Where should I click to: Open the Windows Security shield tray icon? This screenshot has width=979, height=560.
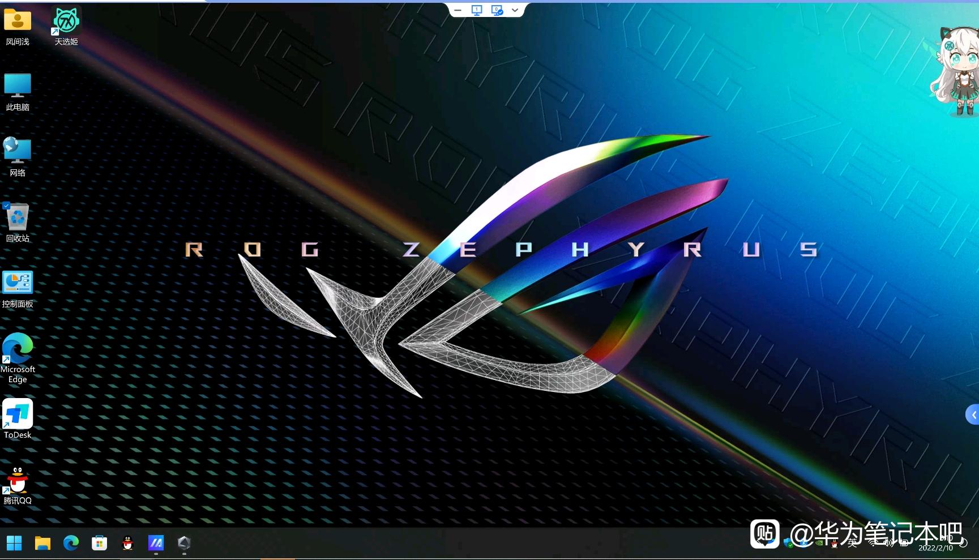pos(788,543)
